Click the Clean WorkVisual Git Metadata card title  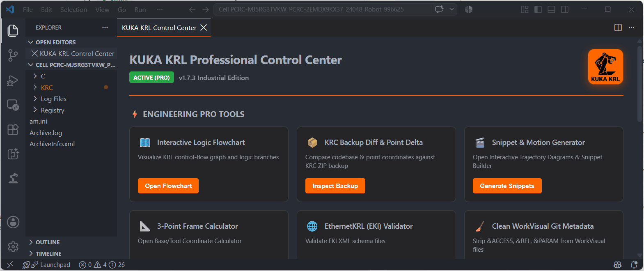point(543,226)
